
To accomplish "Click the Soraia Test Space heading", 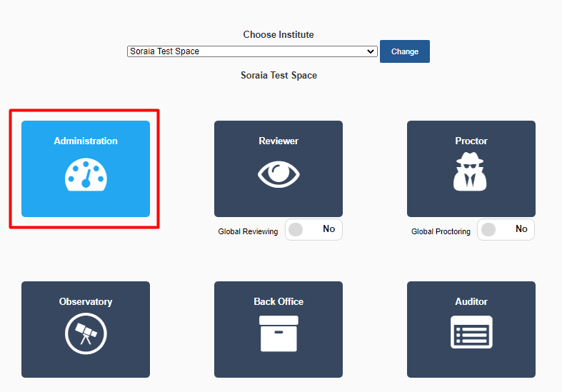I will click(279, 75).
